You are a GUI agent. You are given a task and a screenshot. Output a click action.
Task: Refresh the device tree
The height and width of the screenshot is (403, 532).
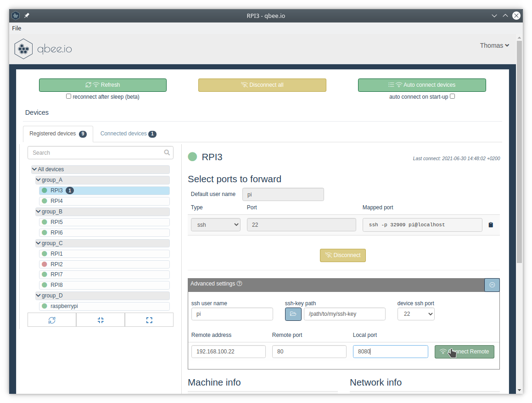point(52,319)
